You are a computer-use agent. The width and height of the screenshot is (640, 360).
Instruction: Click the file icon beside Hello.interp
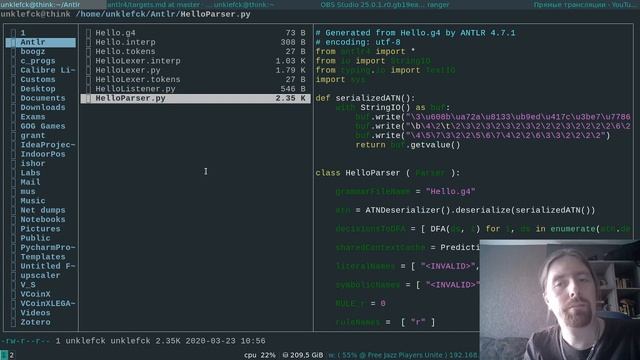pos(89,42)
